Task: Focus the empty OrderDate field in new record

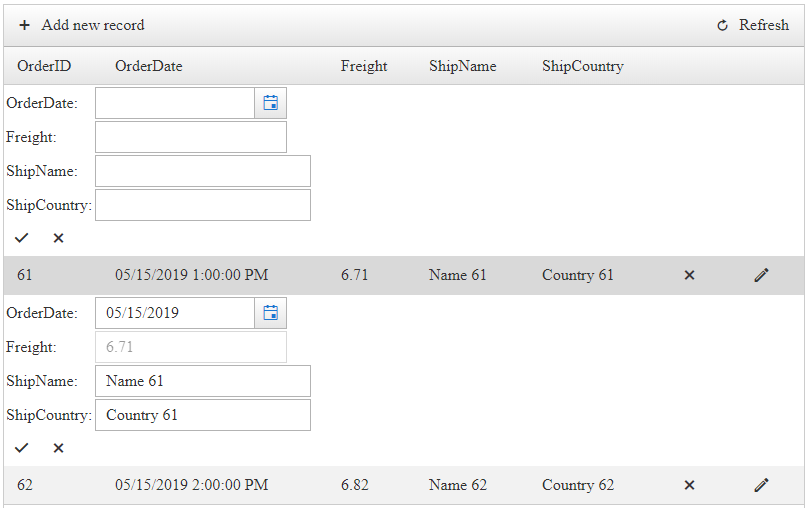Action: click(175, 103)
